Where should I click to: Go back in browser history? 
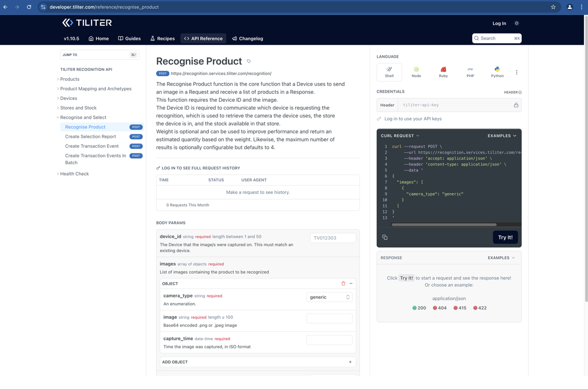6,7
